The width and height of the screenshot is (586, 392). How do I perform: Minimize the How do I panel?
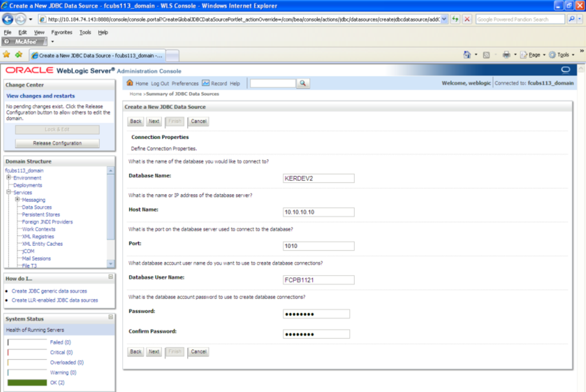pyautogui.click(x=111, y=277)
